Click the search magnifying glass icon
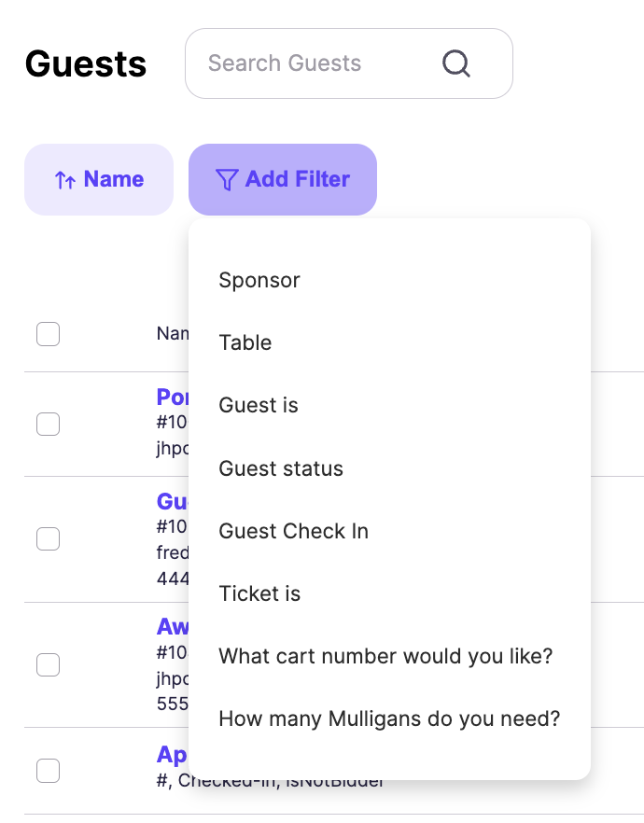 (455, 63)
